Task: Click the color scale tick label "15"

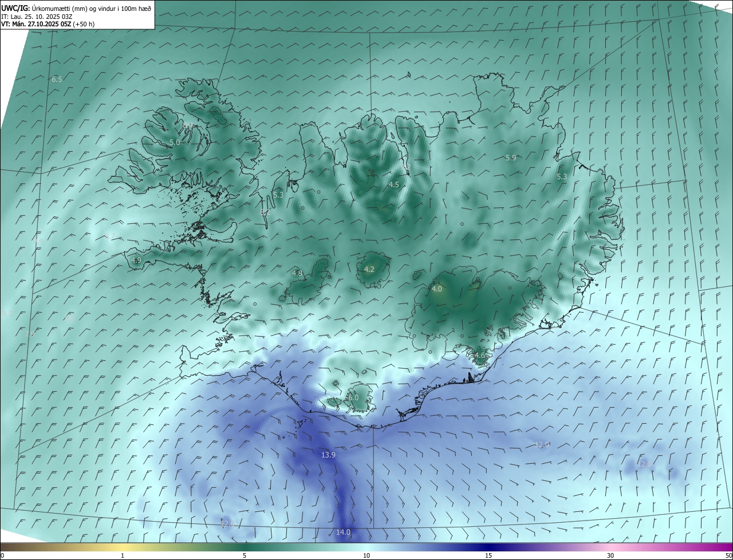Action: (x=488, y=555)
